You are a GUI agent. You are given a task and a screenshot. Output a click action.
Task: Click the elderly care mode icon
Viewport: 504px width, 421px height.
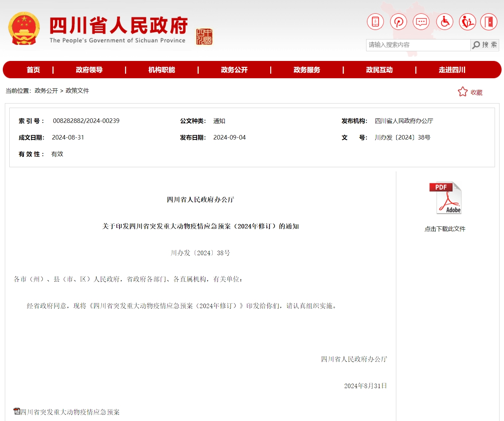click(467, 22)
